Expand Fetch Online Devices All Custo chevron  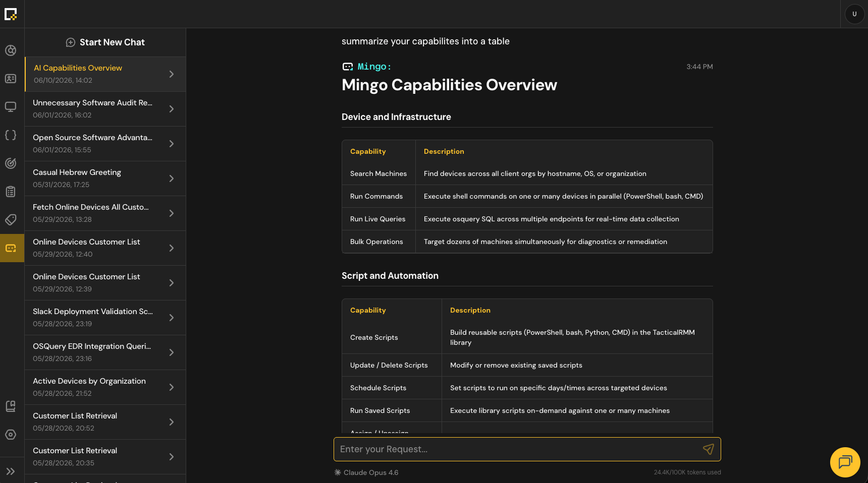tap(172, 213)
